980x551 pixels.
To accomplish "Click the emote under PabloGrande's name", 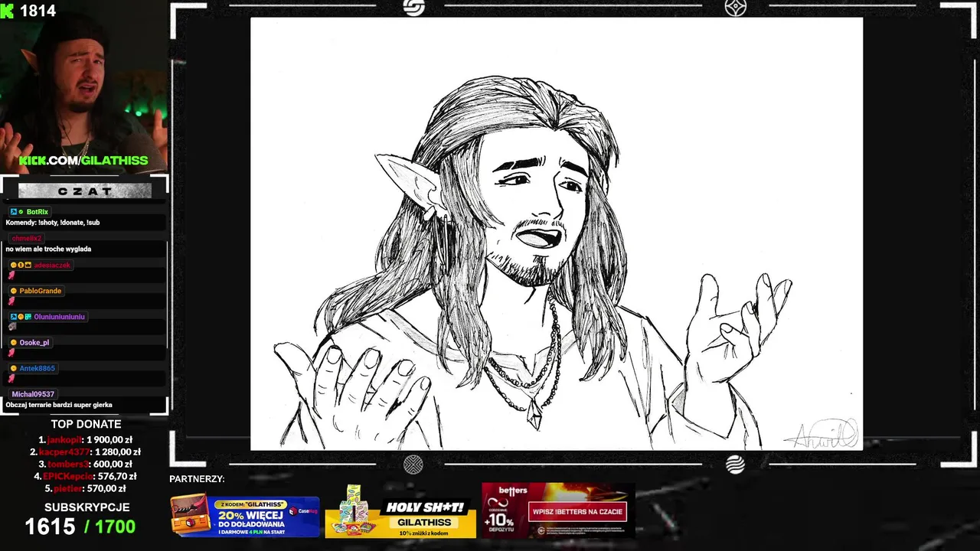I will (11, 302).
